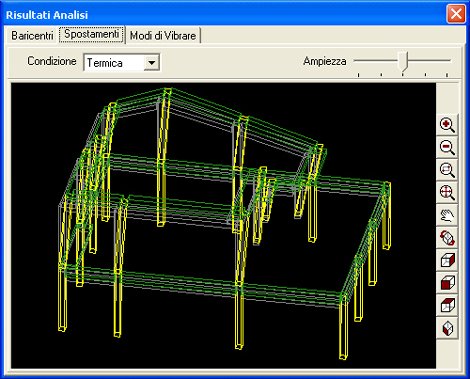Select the Spostamenti tab
Image resolution: width=470 pixels, height=379 pixels.
click(92, 34)
